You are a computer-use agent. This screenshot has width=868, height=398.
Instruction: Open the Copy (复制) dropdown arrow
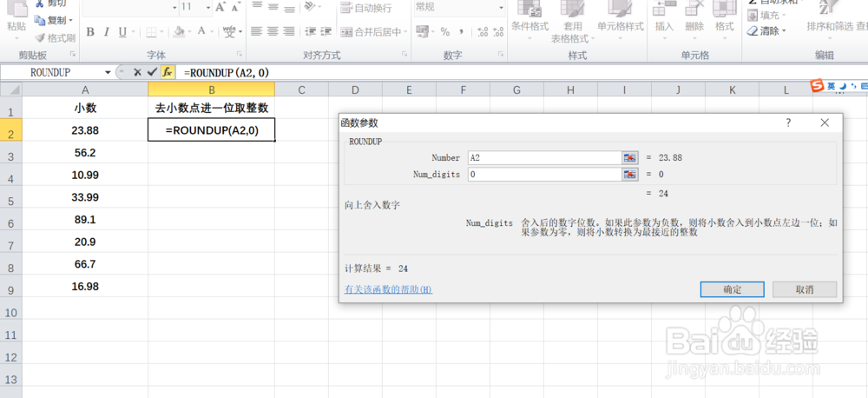tap(70, 21)
